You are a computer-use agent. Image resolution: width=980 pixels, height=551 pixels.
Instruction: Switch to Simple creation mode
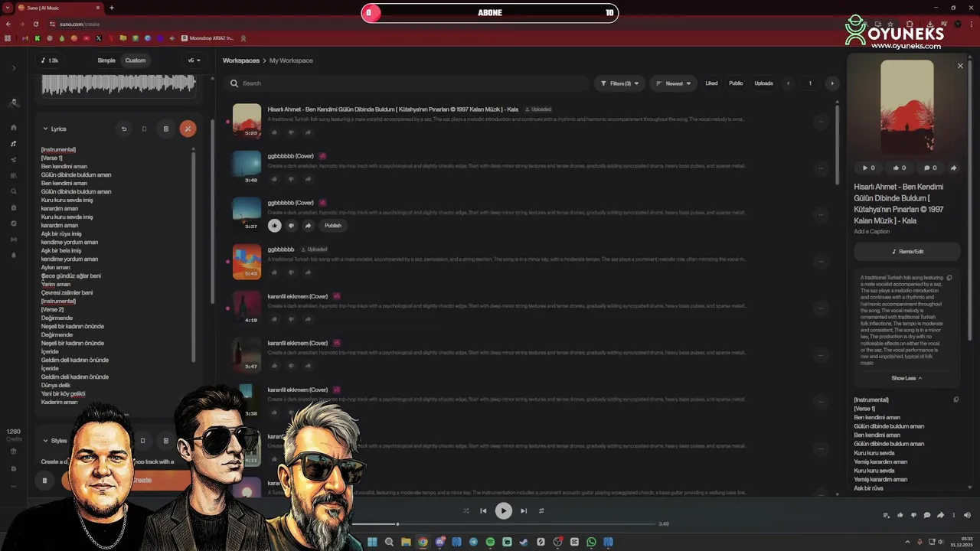[x=106, y=60]
